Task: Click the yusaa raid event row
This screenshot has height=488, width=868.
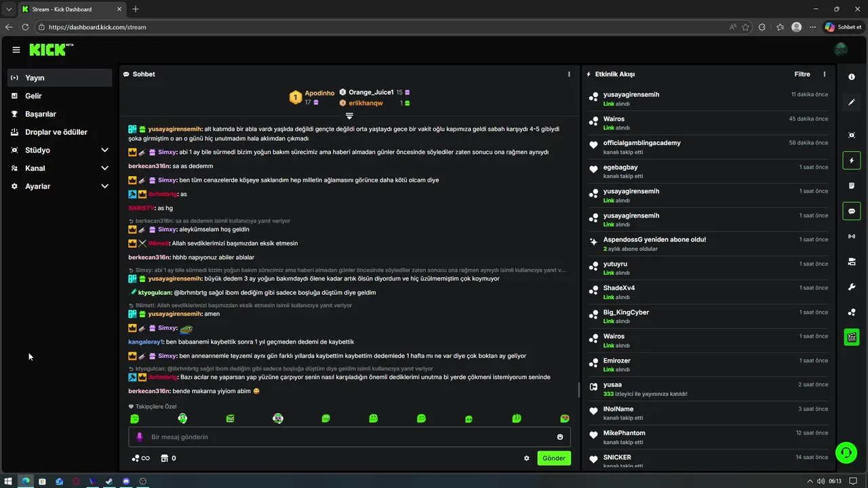Action: (708, 389)
